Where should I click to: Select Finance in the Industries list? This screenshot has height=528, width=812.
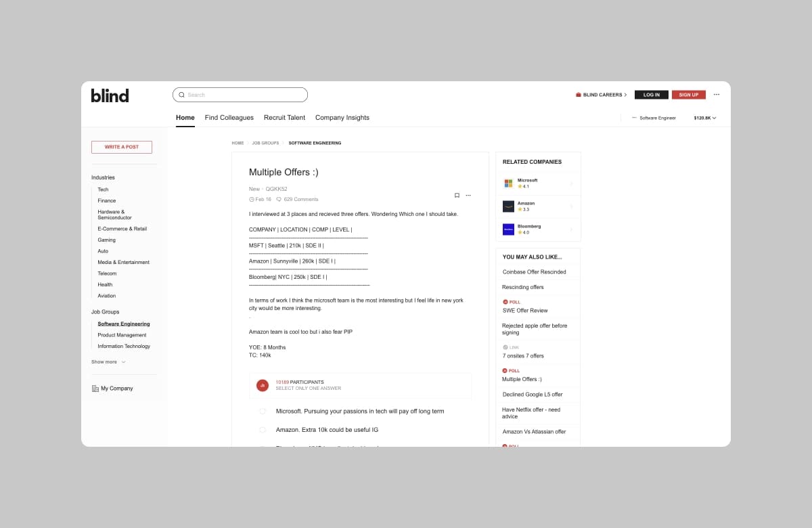[107, 201]
